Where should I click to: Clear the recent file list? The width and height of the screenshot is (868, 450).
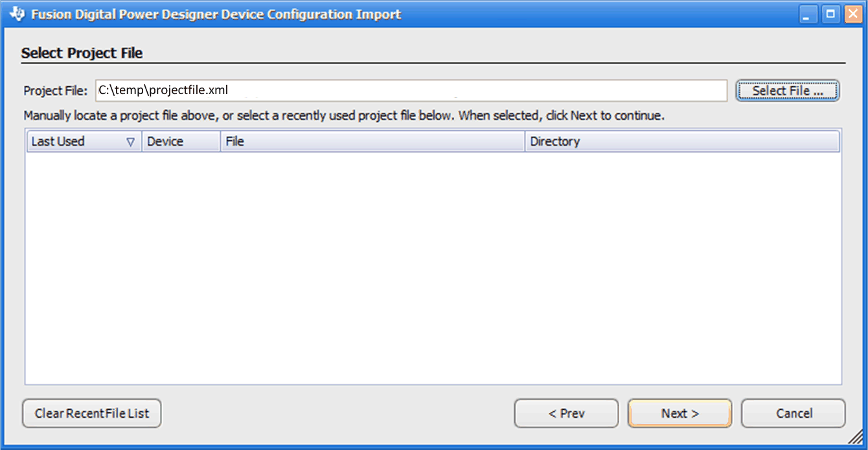(x=91, y=413)
